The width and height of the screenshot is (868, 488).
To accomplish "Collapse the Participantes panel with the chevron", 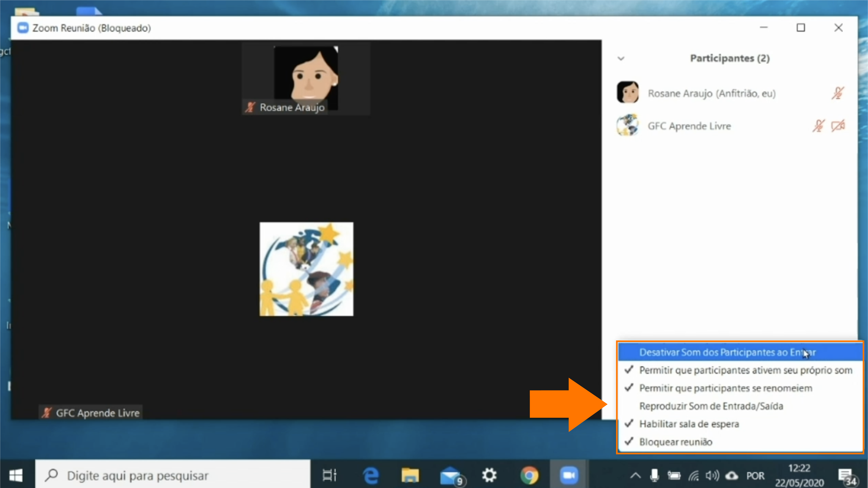I will point(621,59).
